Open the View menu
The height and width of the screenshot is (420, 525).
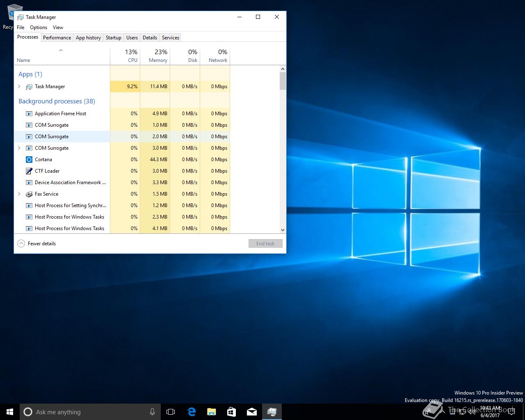tap(58, 27)
